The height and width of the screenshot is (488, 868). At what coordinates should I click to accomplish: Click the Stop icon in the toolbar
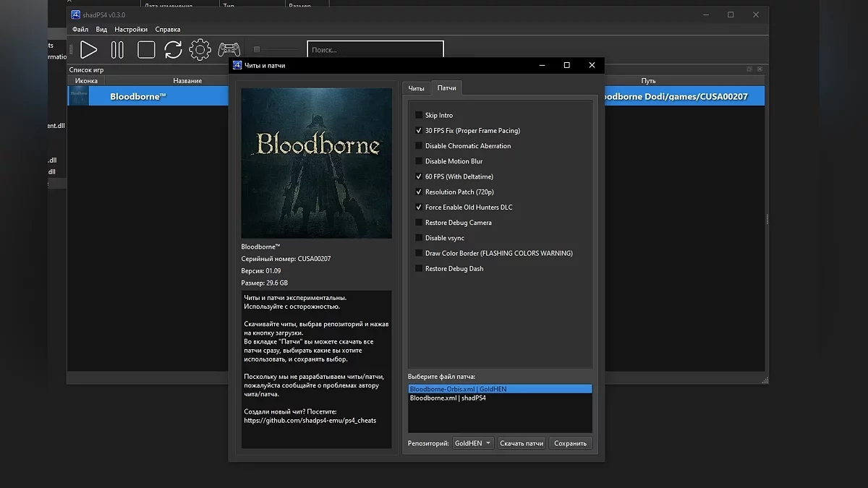[x=146, y=50]
